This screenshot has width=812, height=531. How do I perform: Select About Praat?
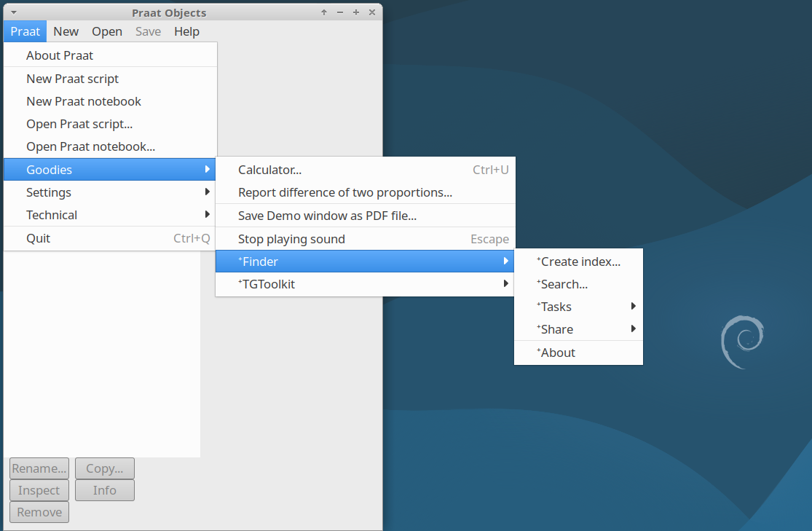(x=110, y=55)
